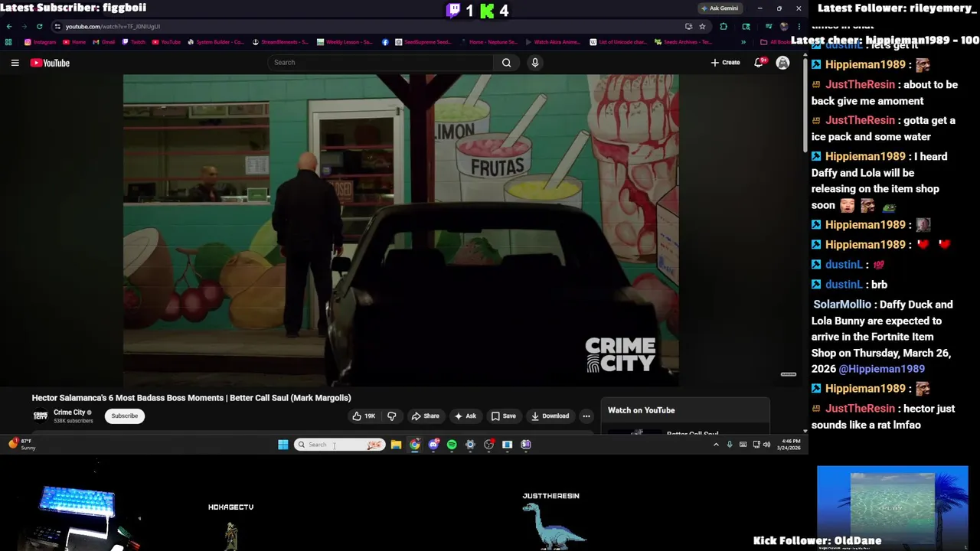Share the video
The image size is (980, 551).
[425, 416]
